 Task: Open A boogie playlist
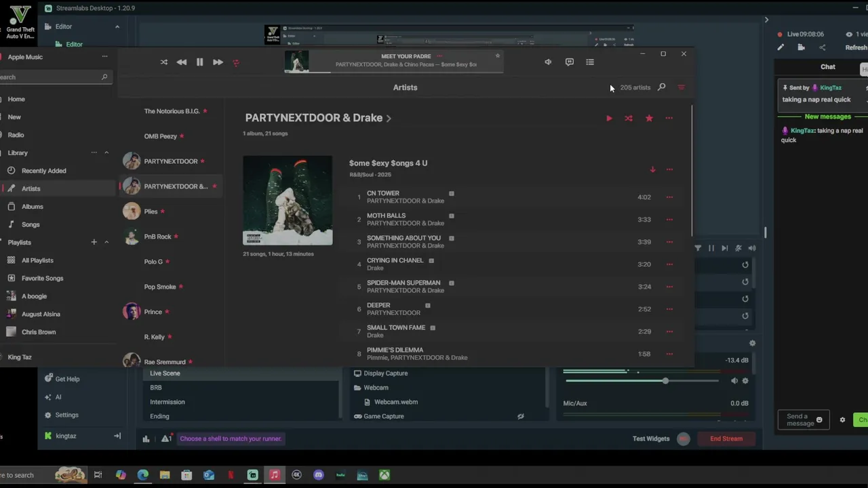pyautogui.click(x=34, y=296)
